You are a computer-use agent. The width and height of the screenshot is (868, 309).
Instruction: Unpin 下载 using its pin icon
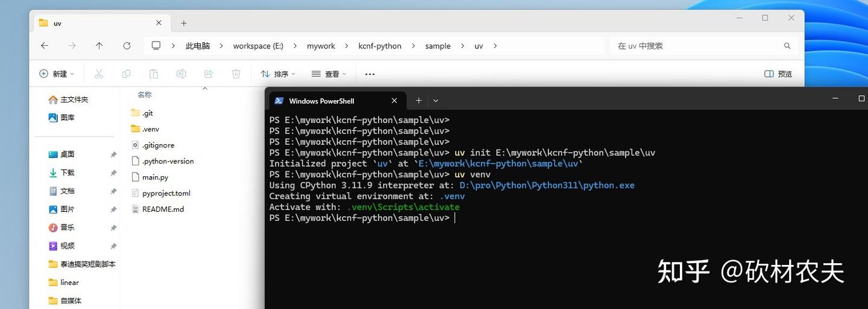[x=113, y=173]
